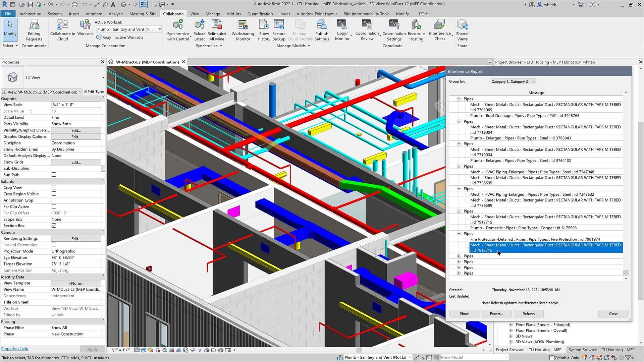Toggle the Crop View checkbox
644x362 pixels.
[54, 187]
